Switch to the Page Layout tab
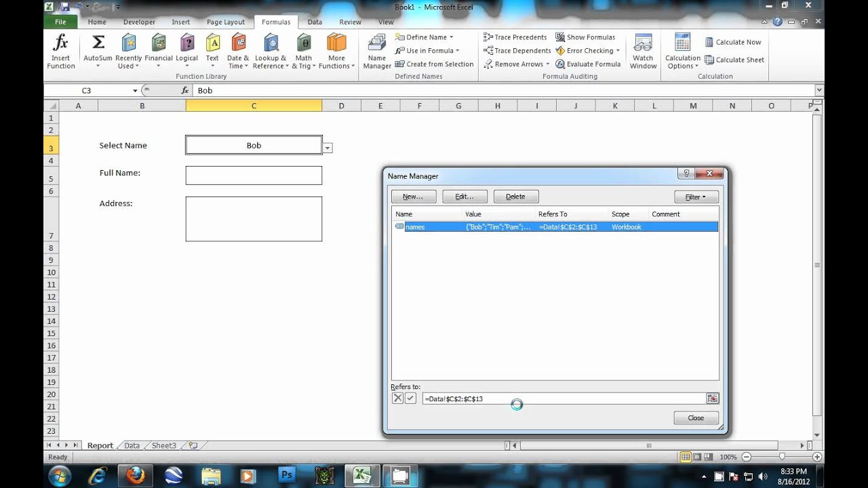The width and height of the screenshot is (868, 488). coord(226,22)
